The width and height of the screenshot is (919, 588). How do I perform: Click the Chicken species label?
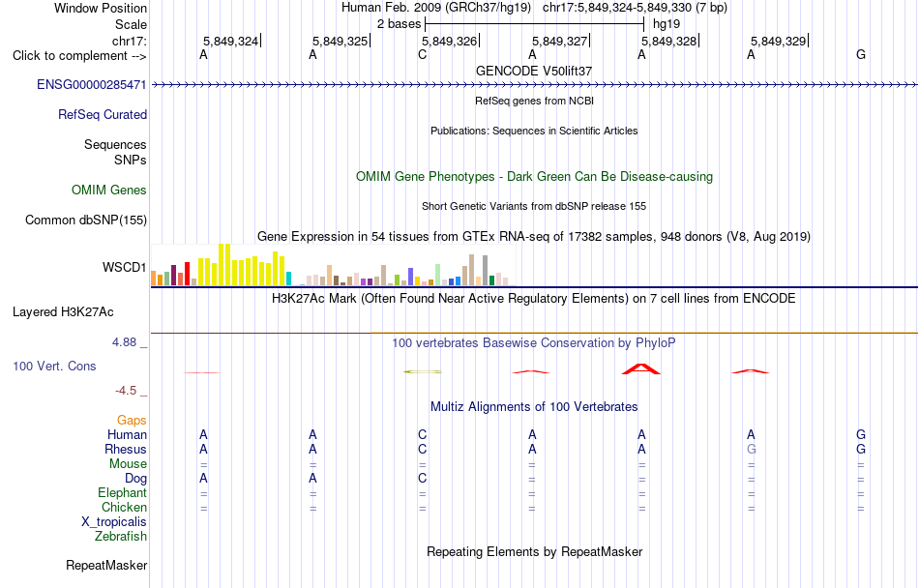click(124, 507)
